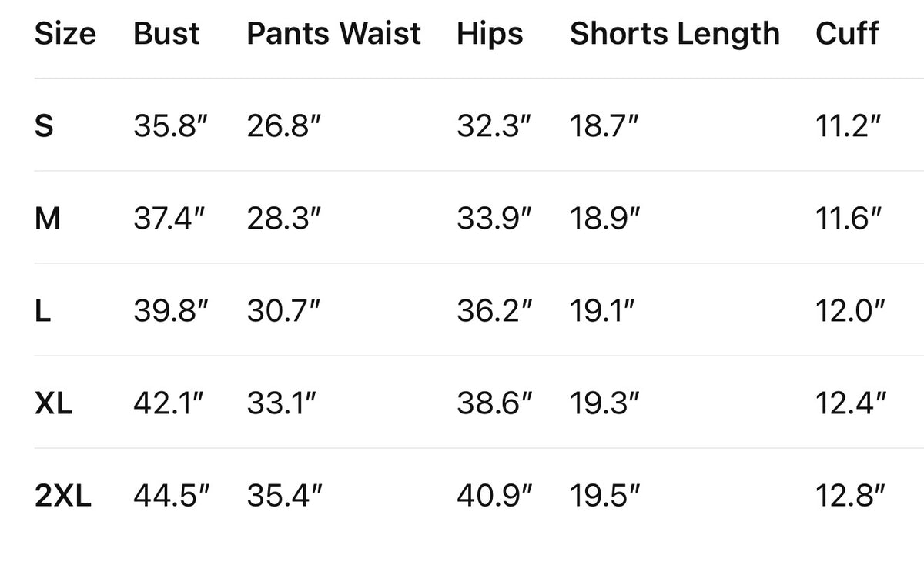Click the Hips column header
Viewport: 924px width, 572px height.
pyautogui.click(x=490, y=35)
